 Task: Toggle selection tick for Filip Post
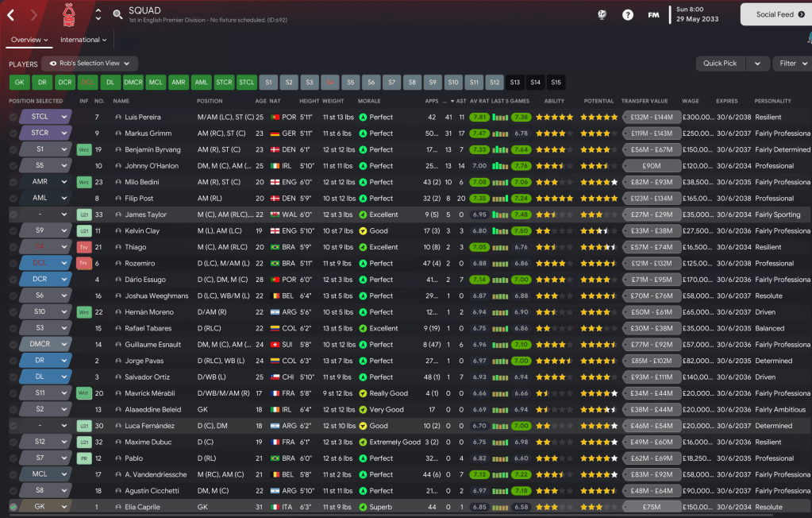click(x=13, y=199)
